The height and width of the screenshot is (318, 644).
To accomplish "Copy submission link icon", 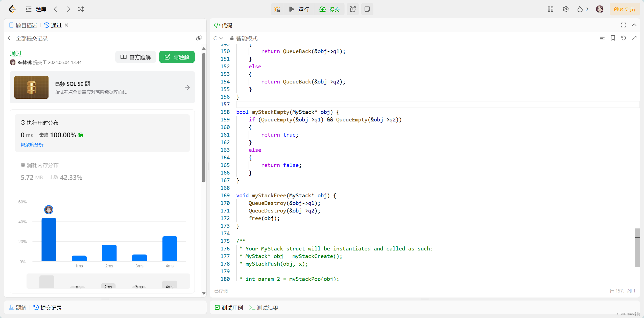I will 199,38.
